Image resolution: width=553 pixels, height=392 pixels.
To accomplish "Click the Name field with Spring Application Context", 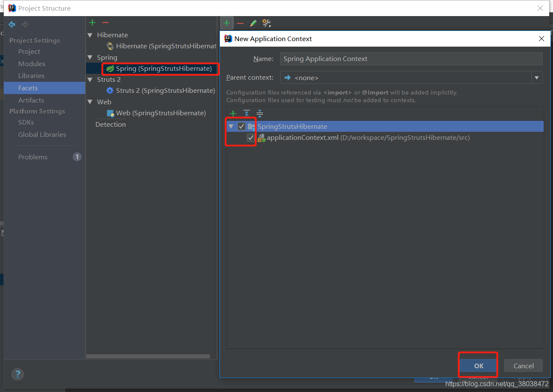I will (x=411, y=59).
